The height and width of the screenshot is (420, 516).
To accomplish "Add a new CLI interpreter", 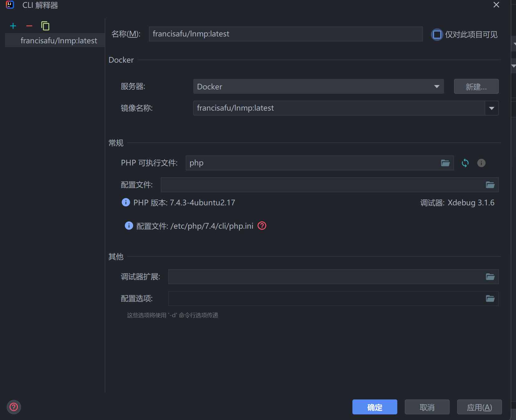I will (13, 26).
